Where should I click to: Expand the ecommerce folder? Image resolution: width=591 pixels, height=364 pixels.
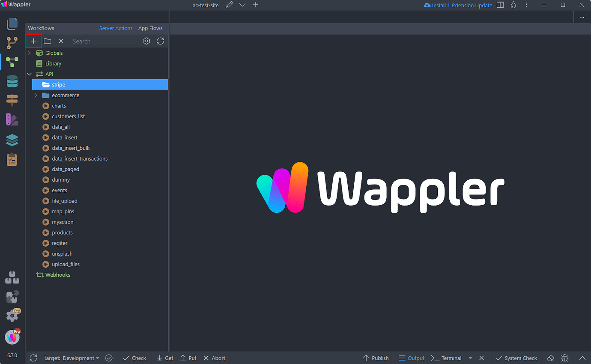36,95
